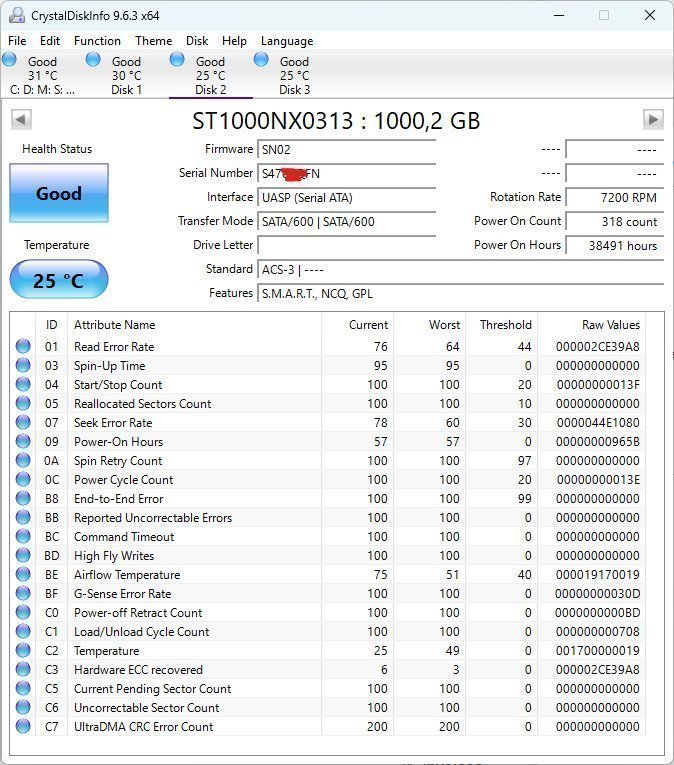Viewport: 674px width, 765px height.
Task: Click raw value 000000000708
Action: tap(597, 632)
